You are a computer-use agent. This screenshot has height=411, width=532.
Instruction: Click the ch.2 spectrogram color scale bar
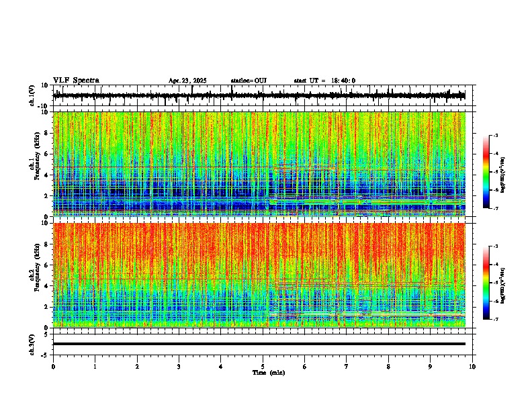click(486, 283)
